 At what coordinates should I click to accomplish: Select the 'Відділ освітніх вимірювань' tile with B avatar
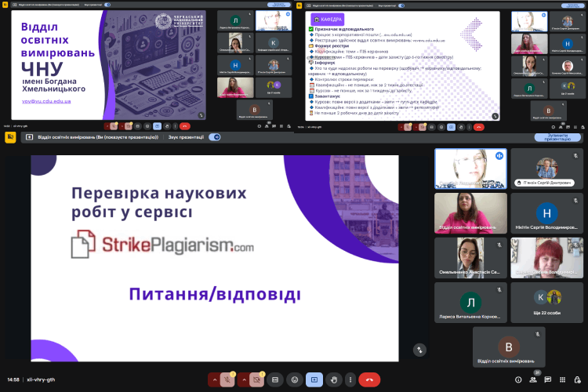[x=509, y=347]
